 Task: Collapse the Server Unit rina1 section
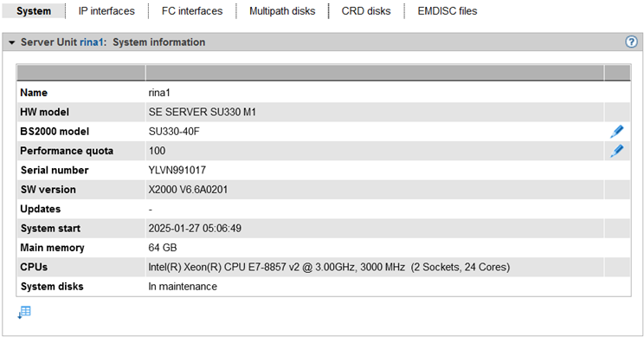(11, 42)
